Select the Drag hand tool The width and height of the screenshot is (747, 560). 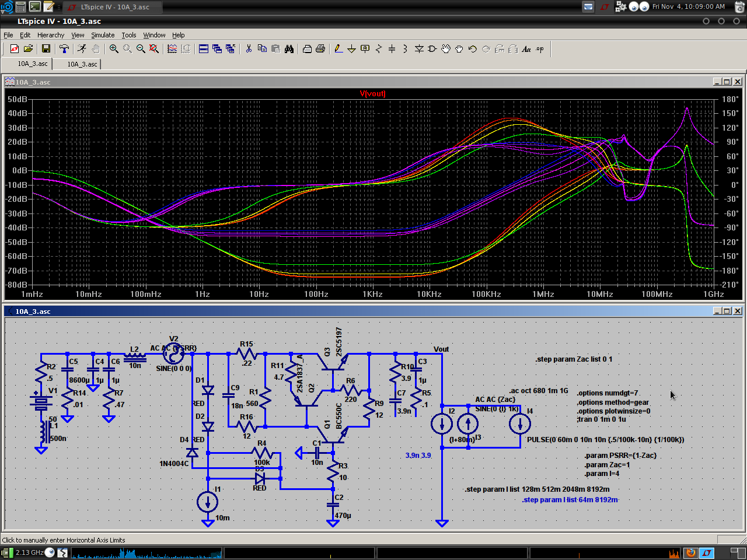[459, 49]
